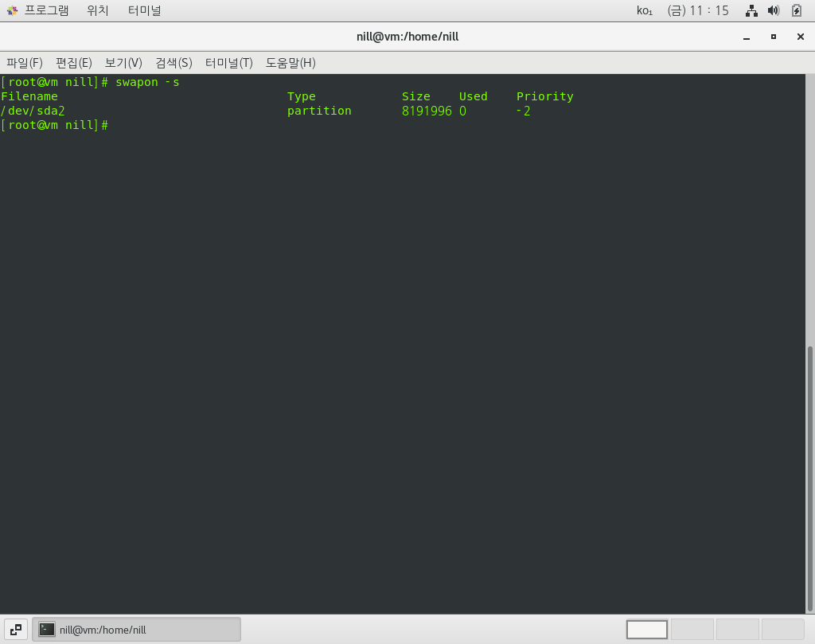This screenshot has width=815, height=644.
Task: Open the 보기(V) menu
Action: pyautogui.click(x=123, y=63)
